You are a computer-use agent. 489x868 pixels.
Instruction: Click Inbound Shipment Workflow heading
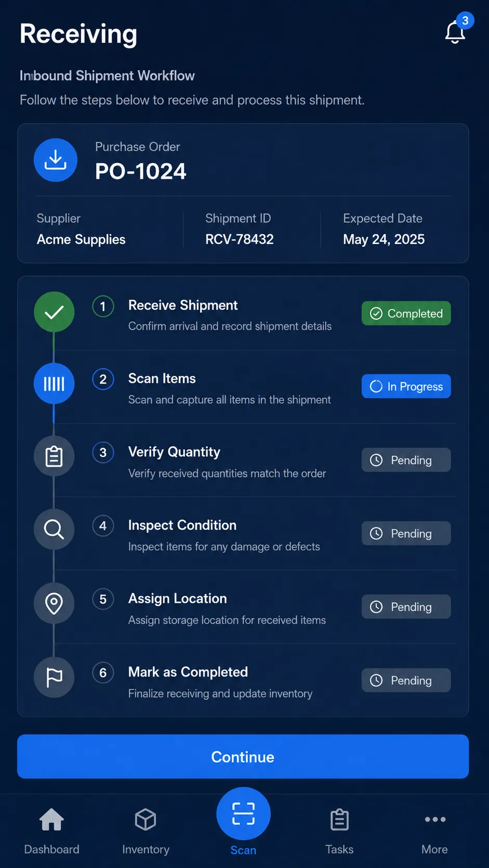107,76
